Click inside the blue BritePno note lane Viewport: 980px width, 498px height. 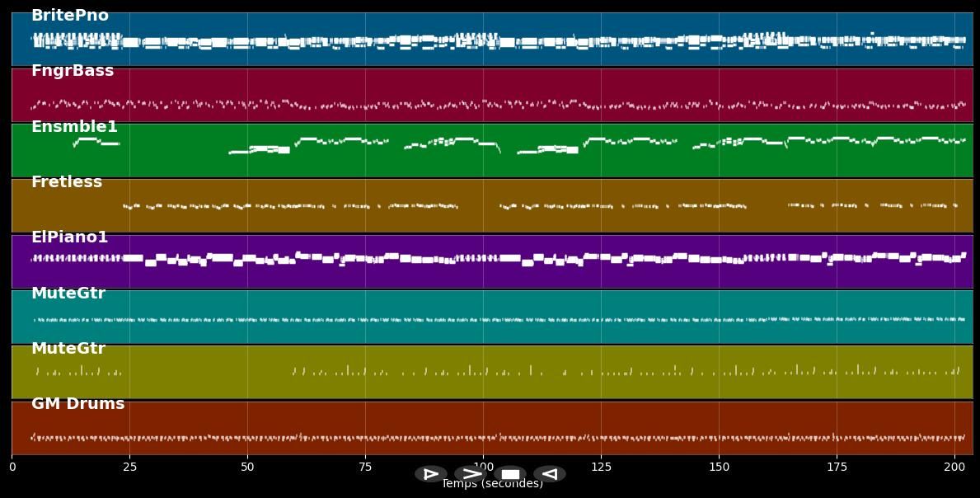[493, 40]
